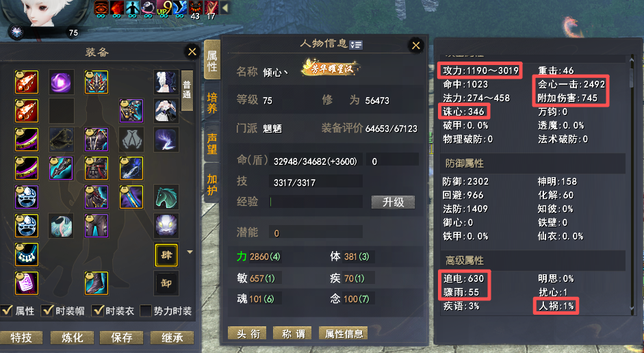Viewport: 644px width, 353px height.
Task: Click the 经验 progress bar
Action: [315, 202]
